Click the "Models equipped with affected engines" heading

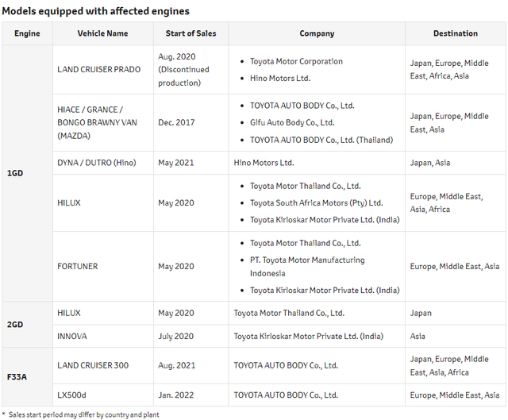94,11
